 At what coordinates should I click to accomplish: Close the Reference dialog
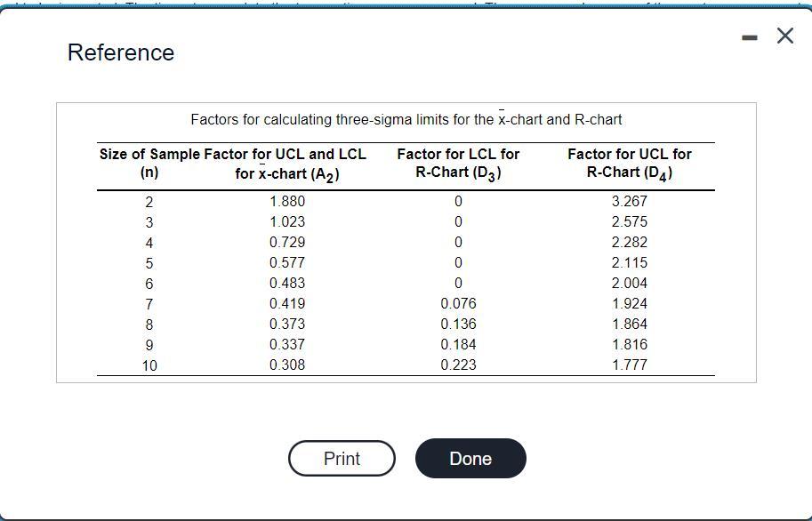pyautogui.click(x=784, y=36)
